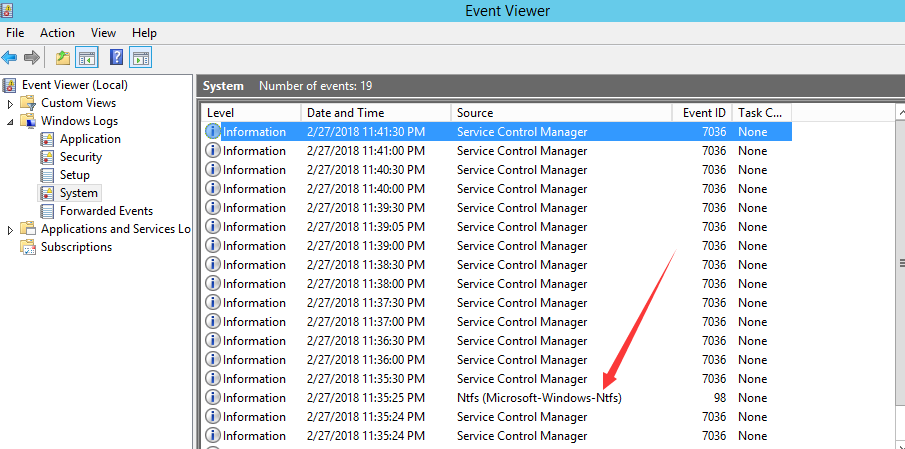Click the Forward arrow toolbar icon
The image size is (905, 449).
click(32, 58)
